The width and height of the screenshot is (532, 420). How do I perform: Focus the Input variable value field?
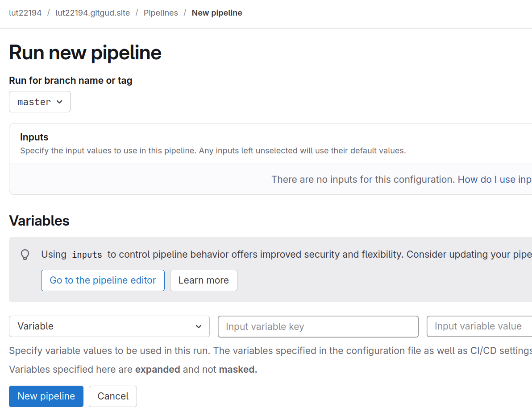coord(479,326)
